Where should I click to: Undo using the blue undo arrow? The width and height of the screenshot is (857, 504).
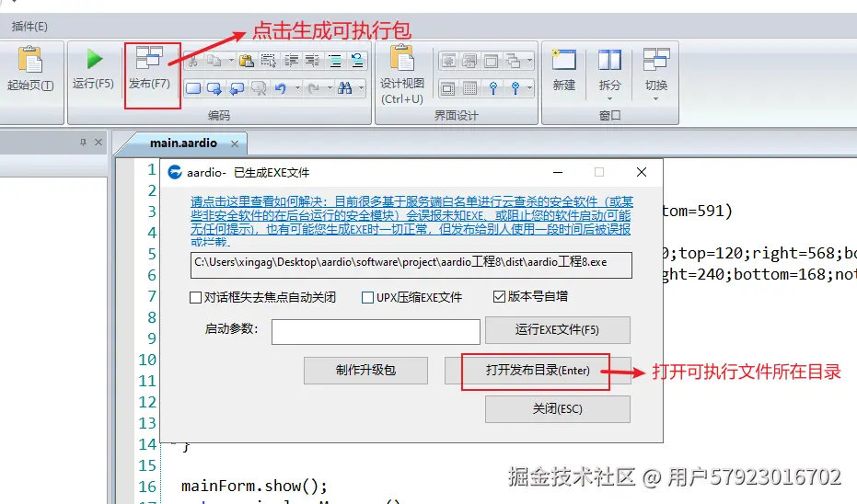281,88
